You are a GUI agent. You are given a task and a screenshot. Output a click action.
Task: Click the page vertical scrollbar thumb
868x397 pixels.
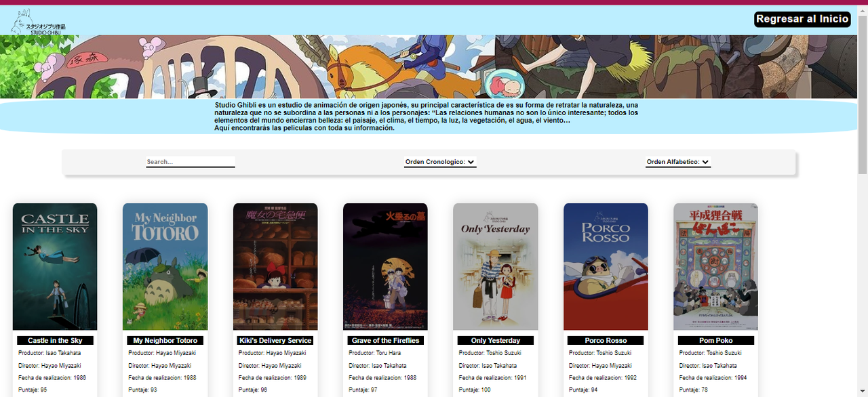coord(863,93)
